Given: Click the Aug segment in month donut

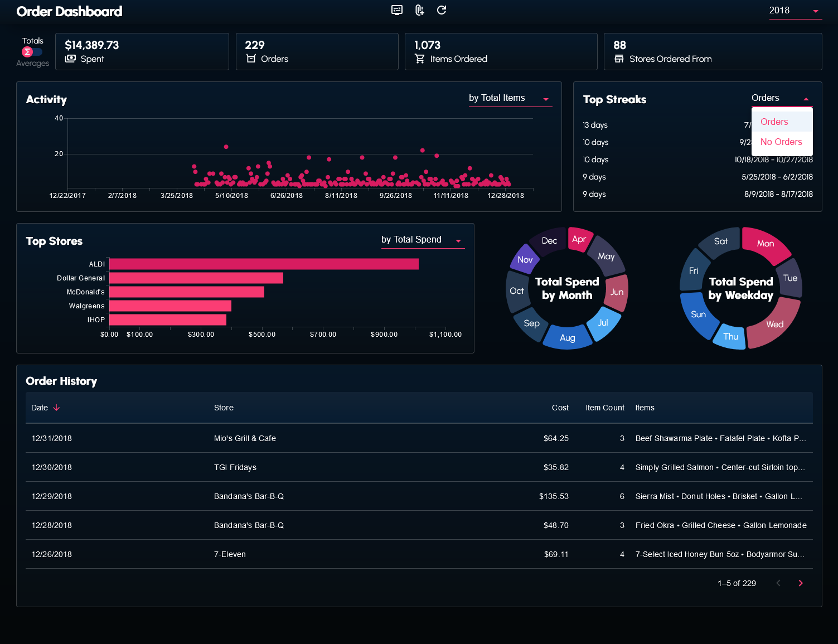Looking at the screenshot, I should coord(568,337).
